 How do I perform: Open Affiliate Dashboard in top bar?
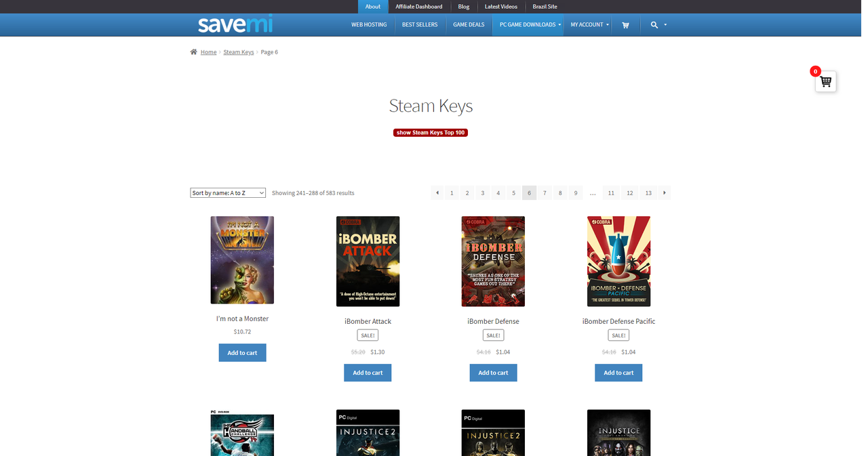(419, 7)
